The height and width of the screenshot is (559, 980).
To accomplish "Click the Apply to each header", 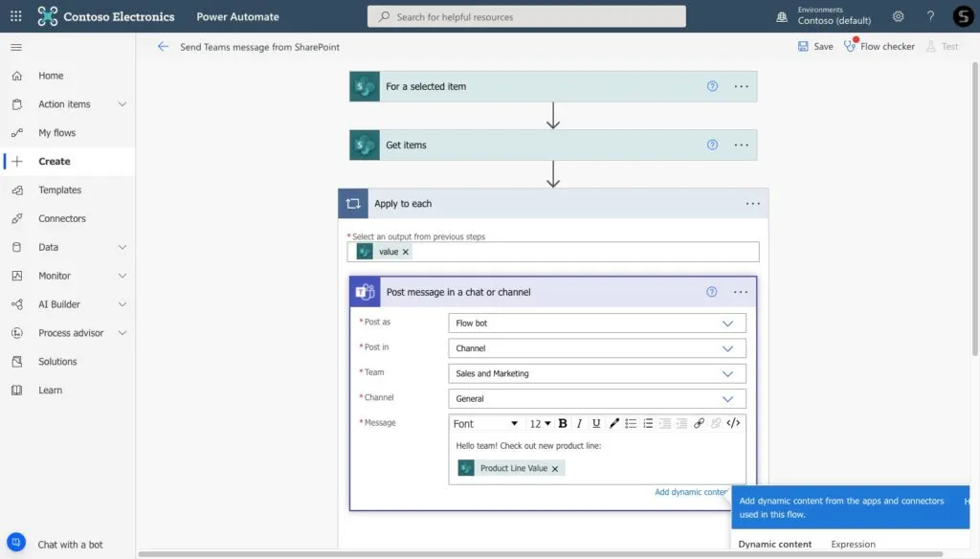I will coord(553,203).
